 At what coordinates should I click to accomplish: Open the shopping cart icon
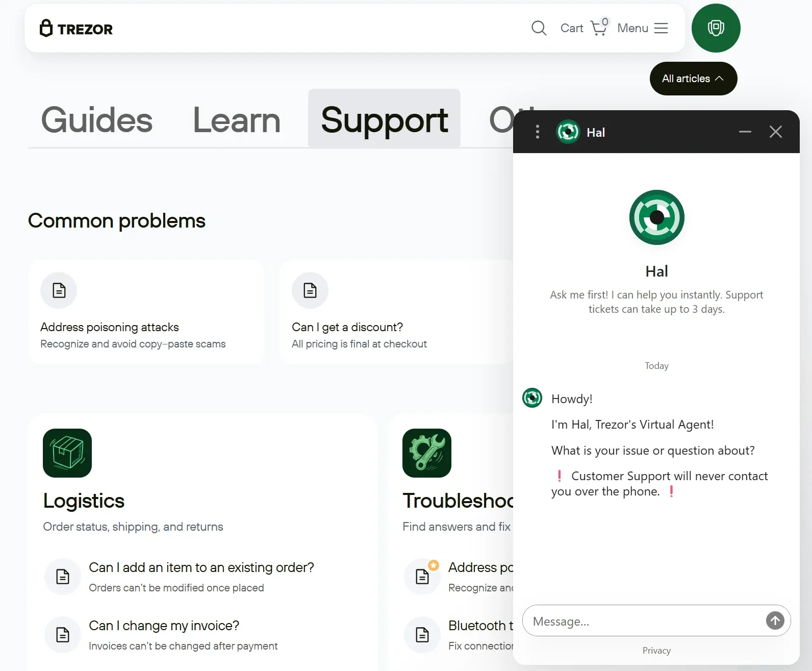(x=598, y=28)
